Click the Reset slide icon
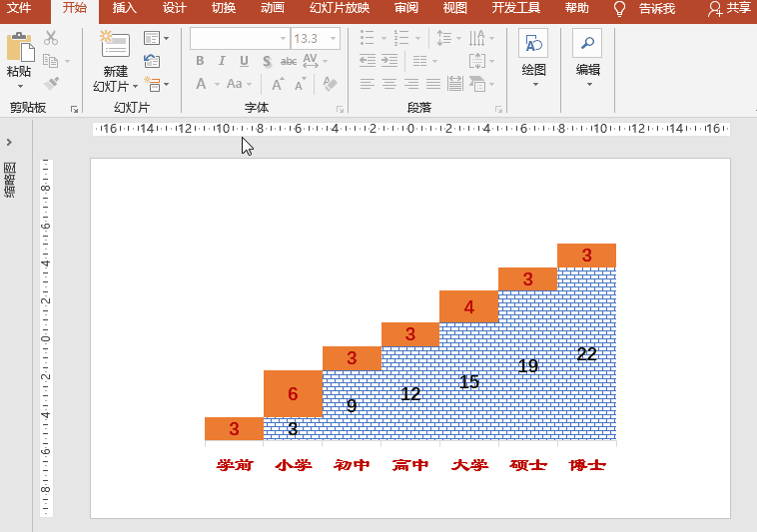 pos(152,61)
